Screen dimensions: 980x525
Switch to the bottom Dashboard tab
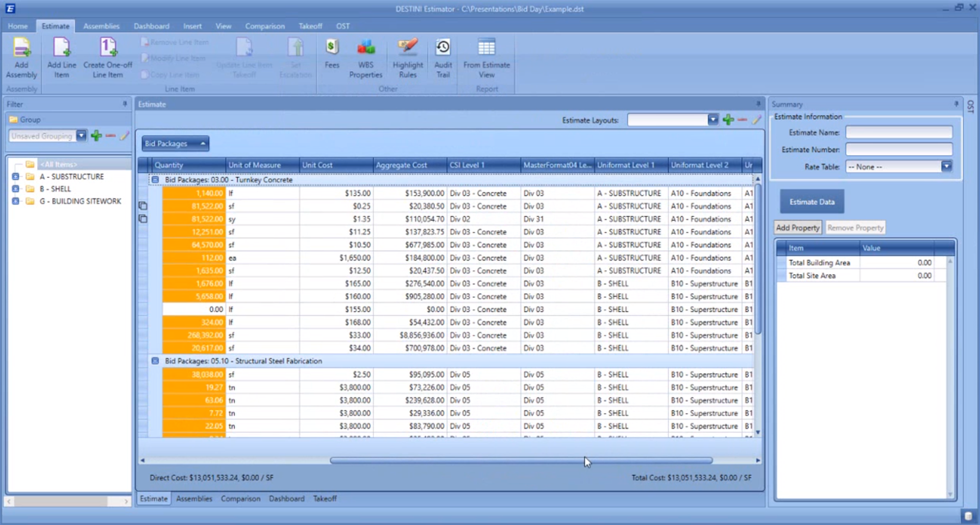point(286,498)
